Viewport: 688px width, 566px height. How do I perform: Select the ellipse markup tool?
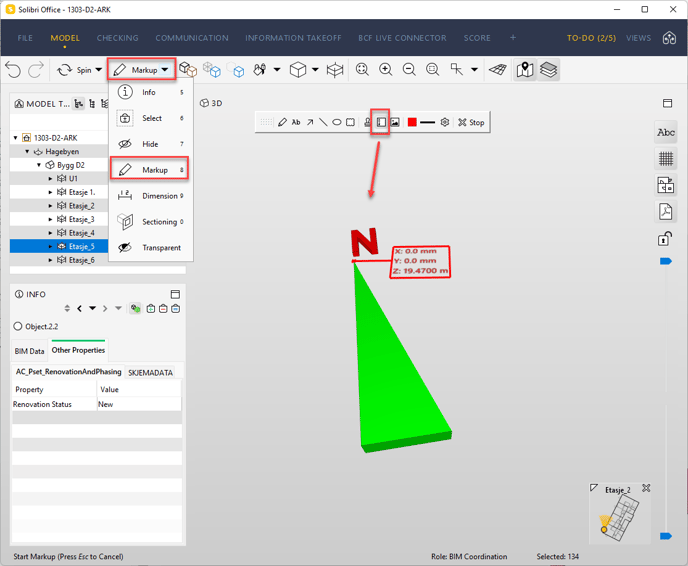point(337,122)
